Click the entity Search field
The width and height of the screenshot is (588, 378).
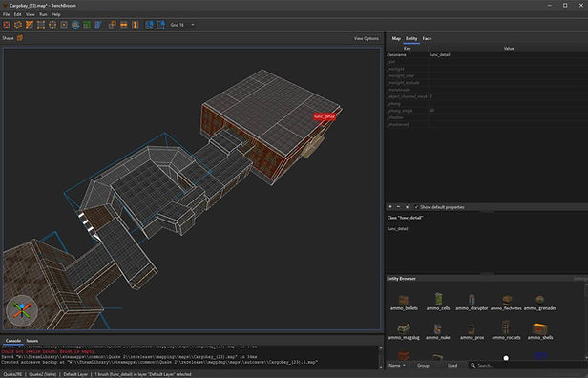click(x=528, y=365)
